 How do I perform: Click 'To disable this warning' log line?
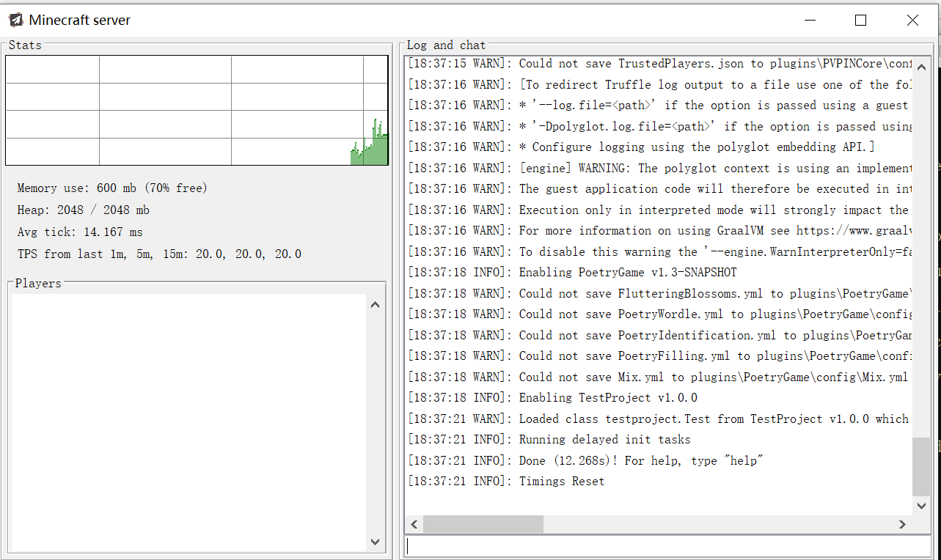pos(660,251)
